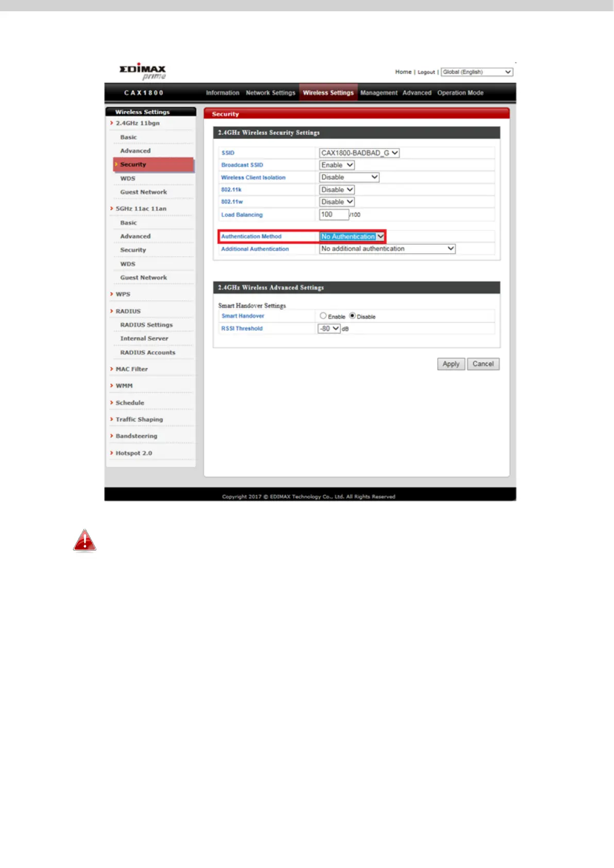Open the Hotspot 2.0 sidebar item

coord(134,453)
